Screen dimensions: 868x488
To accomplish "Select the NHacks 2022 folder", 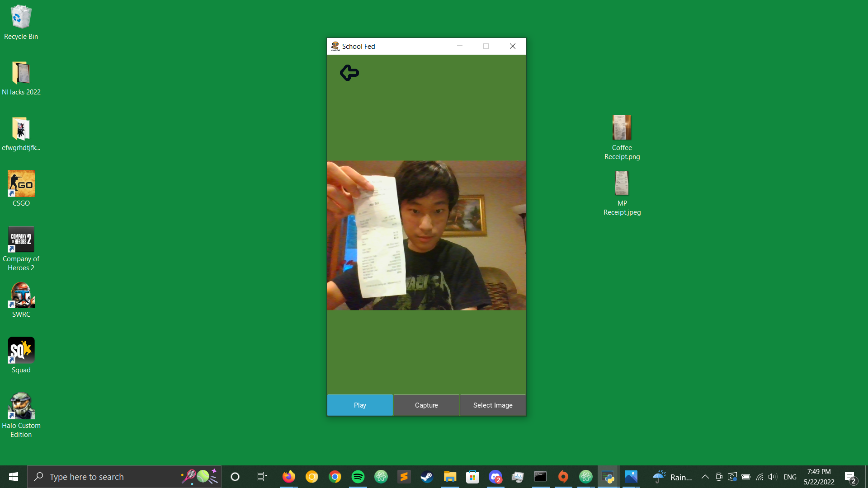I will [x=21, y=74].
